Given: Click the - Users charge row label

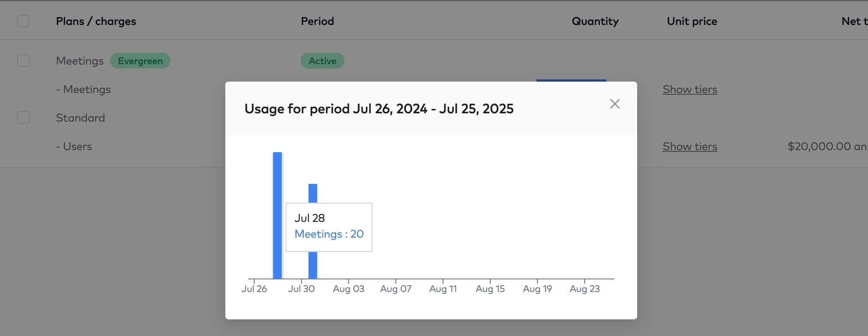Looking at the screenshot, I should coord(74,147).
